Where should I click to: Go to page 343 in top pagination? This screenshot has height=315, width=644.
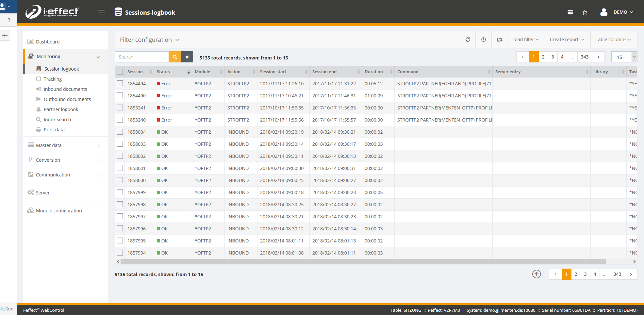coord(585,57)
